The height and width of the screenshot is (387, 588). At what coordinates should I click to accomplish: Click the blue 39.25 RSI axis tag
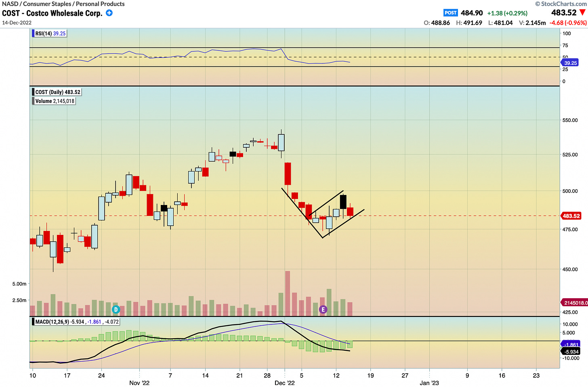click(x=570, y=63)
